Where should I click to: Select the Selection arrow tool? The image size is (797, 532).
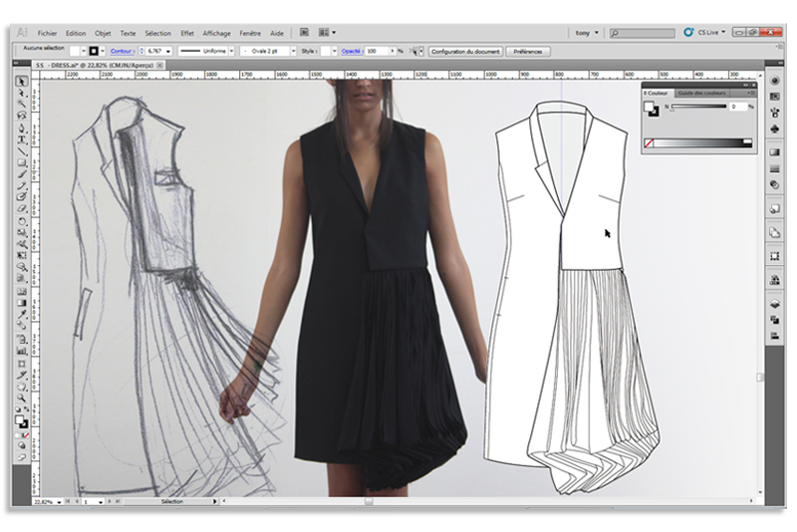[x=21, y=82]
